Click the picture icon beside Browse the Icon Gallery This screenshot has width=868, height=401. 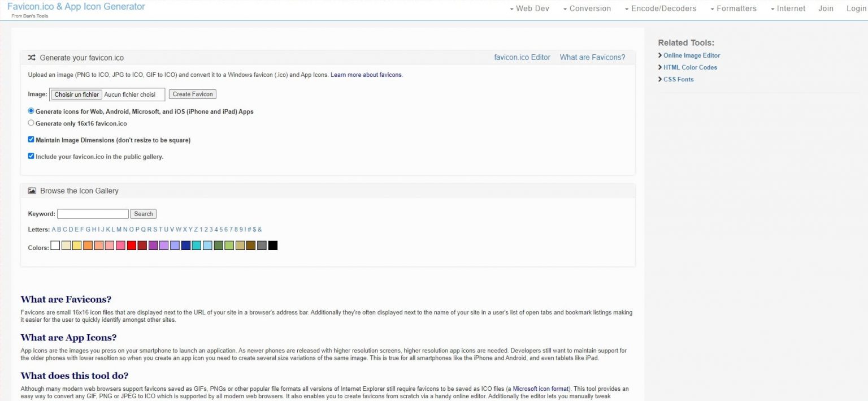(32, 191)
